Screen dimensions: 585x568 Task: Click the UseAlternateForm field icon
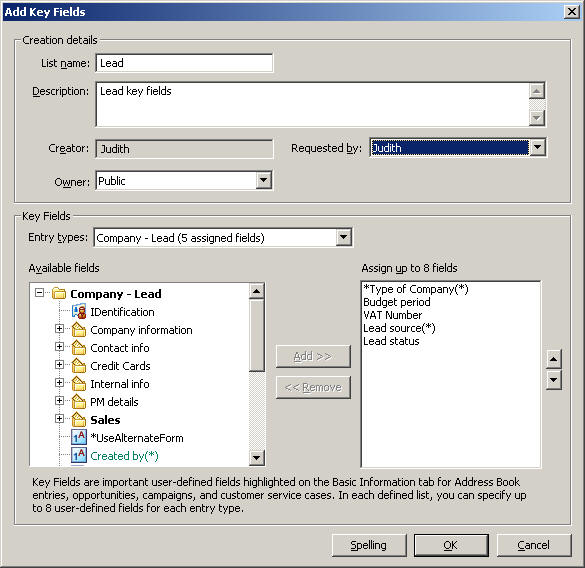[79, 437]
